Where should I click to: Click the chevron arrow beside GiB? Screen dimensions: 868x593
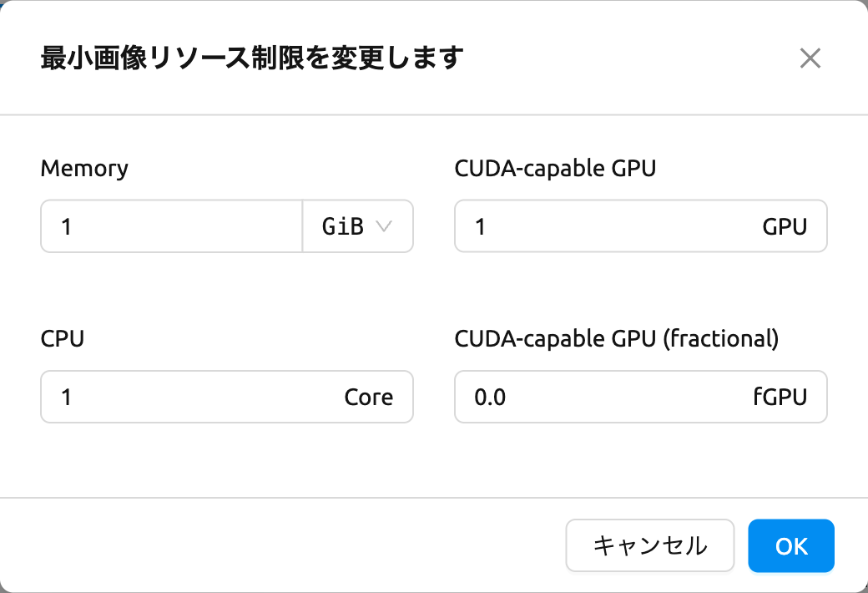click(384, 226)
